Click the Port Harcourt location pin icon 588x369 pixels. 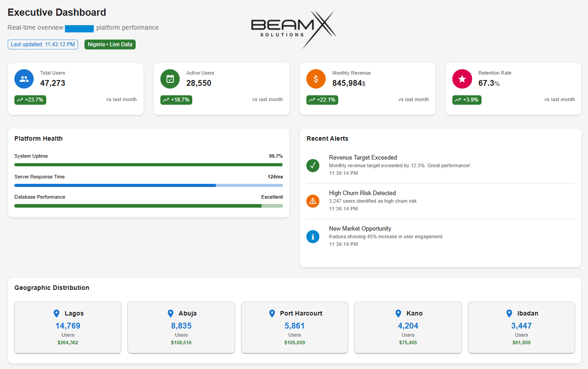(272, 313)
